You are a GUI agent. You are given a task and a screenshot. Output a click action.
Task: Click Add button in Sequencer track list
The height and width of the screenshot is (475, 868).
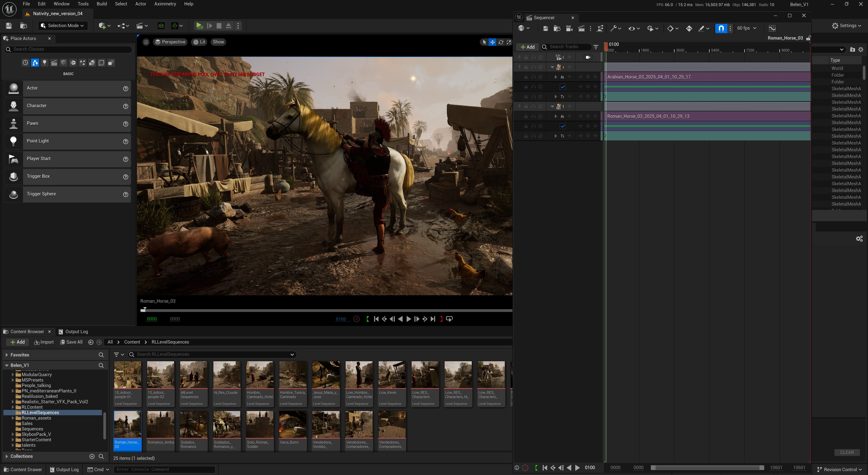point(527,47)
